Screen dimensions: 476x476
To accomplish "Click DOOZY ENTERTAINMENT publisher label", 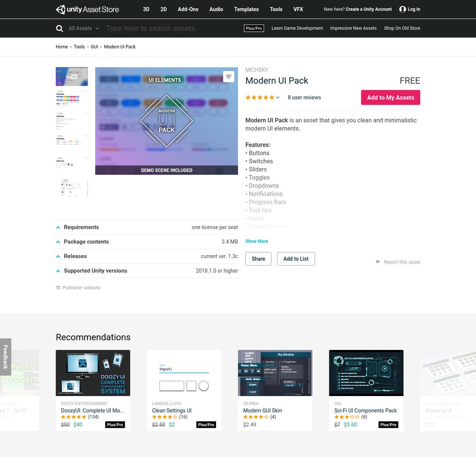I will (x=84, y=404).
